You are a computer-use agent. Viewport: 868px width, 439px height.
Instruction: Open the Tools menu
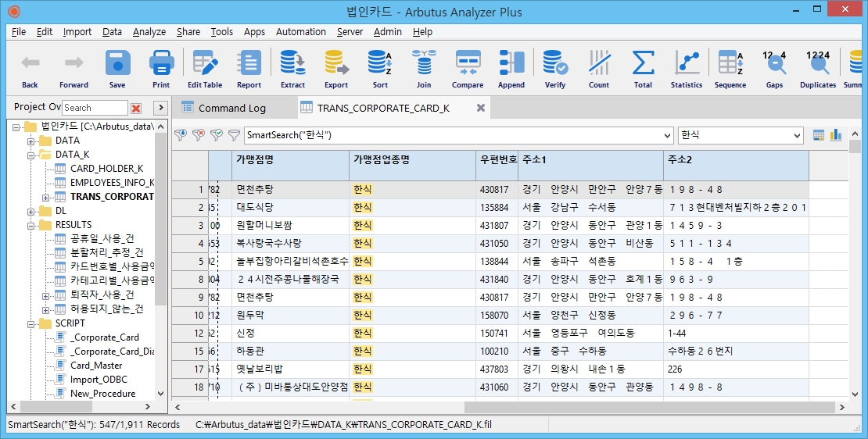221,31
